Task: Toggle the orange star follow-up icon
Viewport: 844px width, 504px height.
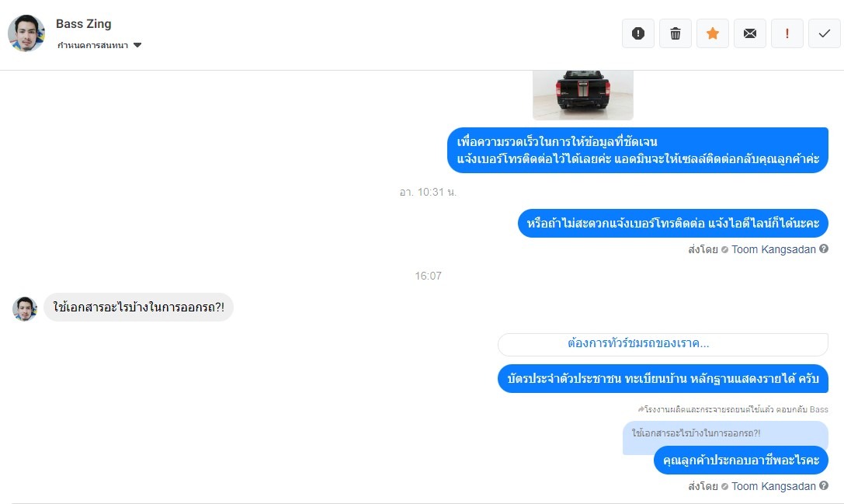Action: [x=713, y=33]
